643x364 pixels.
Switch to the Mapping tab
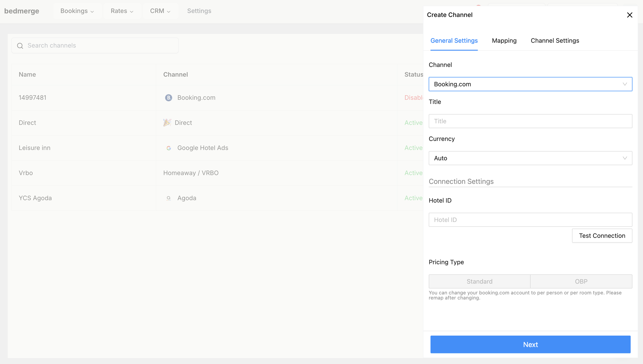point(504,41)
